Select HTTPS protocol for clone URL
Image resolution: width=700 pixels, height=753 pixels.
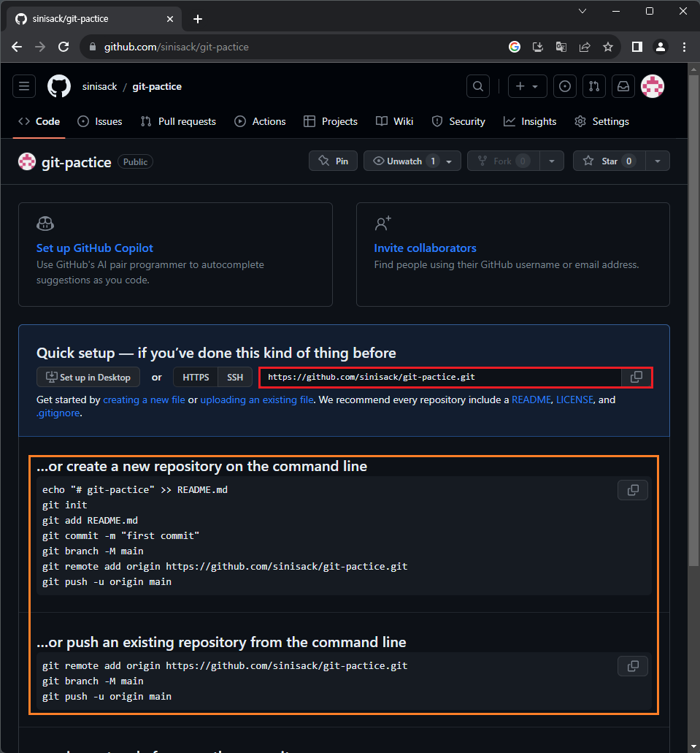tap(196, 378)
